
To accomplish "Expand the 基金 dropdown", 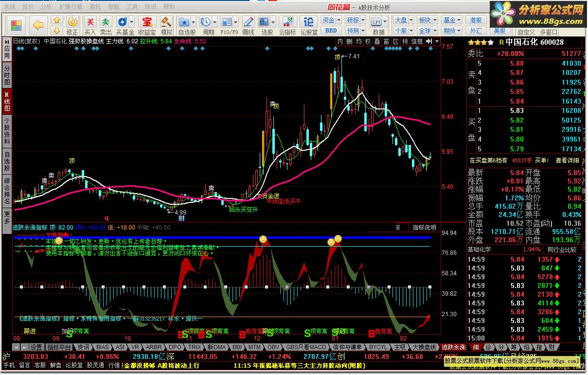I will [x=459, y=20].
